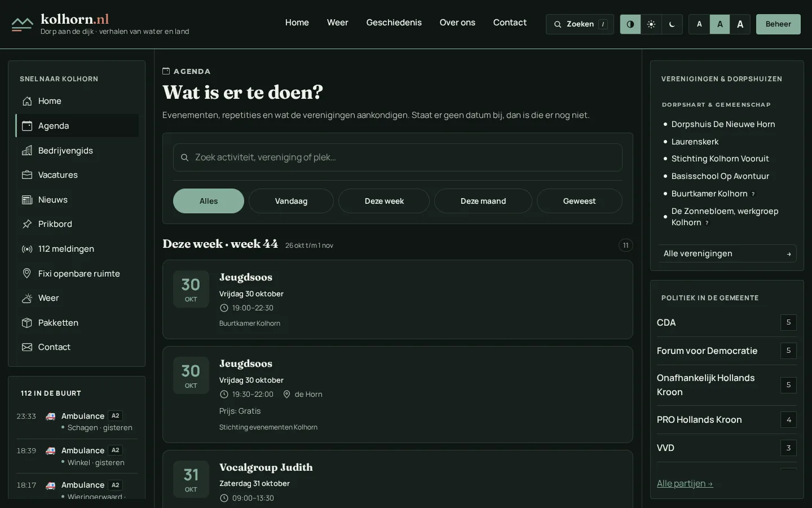Click the Nieuws newspaper icon
This screenshot has width=812, height=508.
[27, 200]
